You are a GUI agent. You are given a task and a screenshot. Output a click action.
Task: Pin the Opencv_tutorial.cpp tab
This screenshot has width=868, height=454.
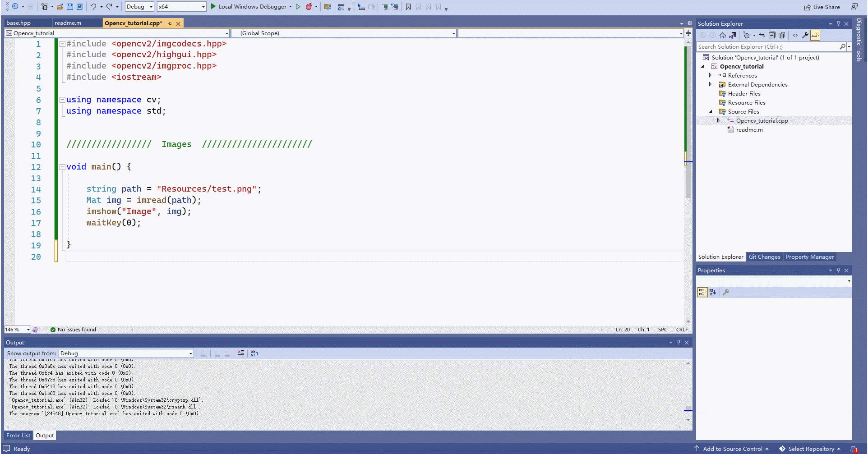pyautogui.click(x=170, y=23)
